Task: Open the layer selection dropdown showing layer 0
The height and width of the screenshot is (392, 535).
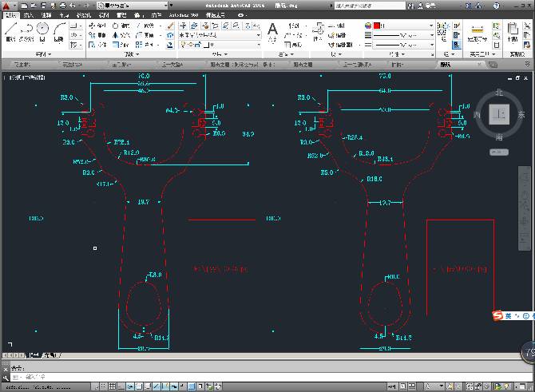Action: pos(220,45)
